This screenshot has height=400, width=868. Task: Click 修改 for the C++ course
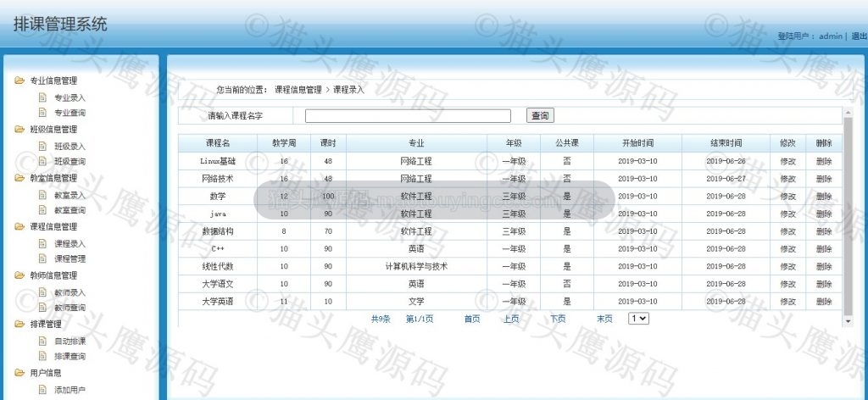click(x=787, y=249)
